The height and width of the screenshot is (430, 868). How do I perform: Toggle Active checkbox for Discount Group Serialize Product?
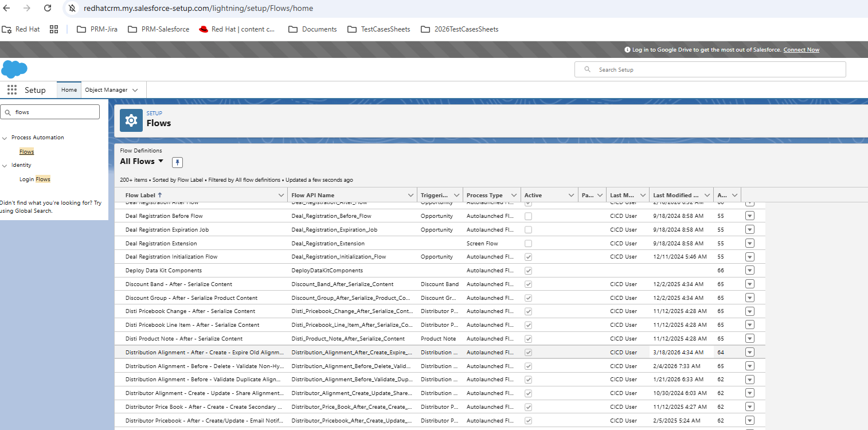click(528, 298)
